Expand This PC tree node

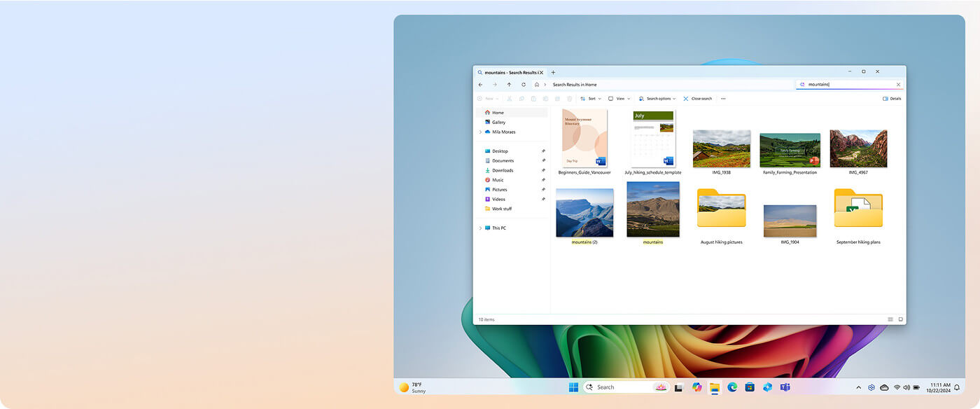click(x=480, y=228)
